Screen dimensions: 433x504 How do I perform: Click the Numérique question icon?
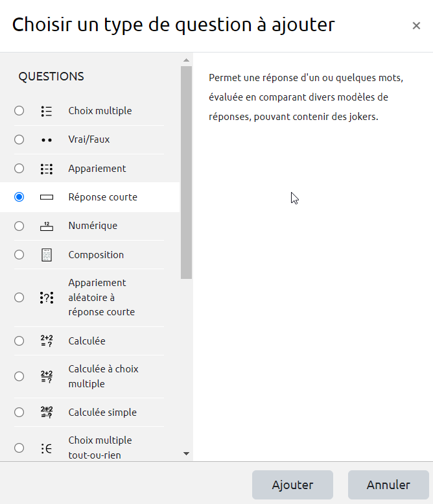(46, 226)
